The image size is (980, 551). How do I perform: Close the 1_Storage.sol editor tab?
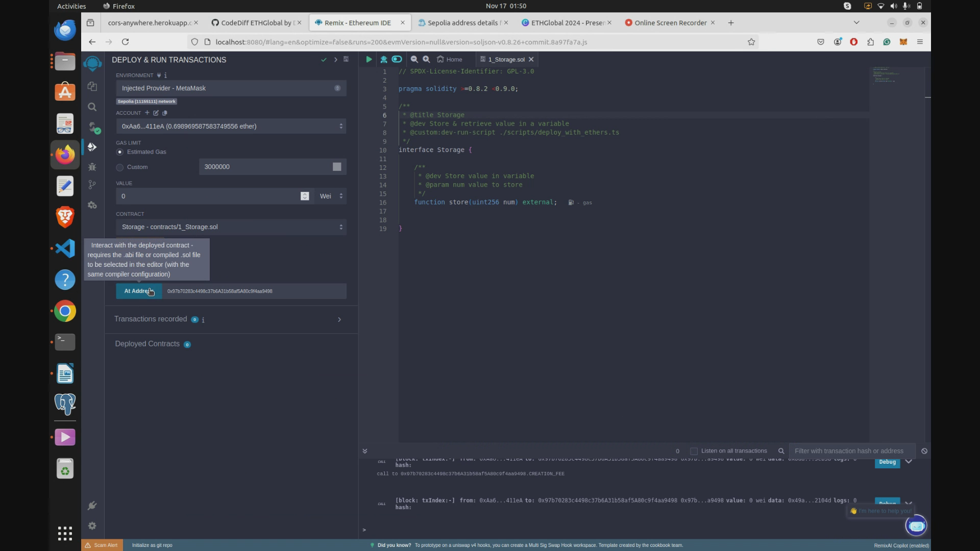click(531, 59)
